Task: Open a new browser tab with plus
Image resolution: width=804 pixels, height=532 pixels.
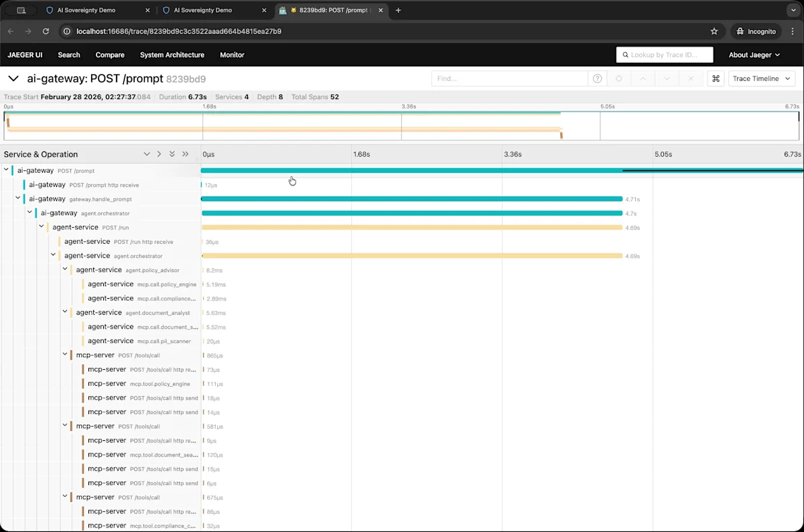Action: pyautogui.click(x=398, y=11)
